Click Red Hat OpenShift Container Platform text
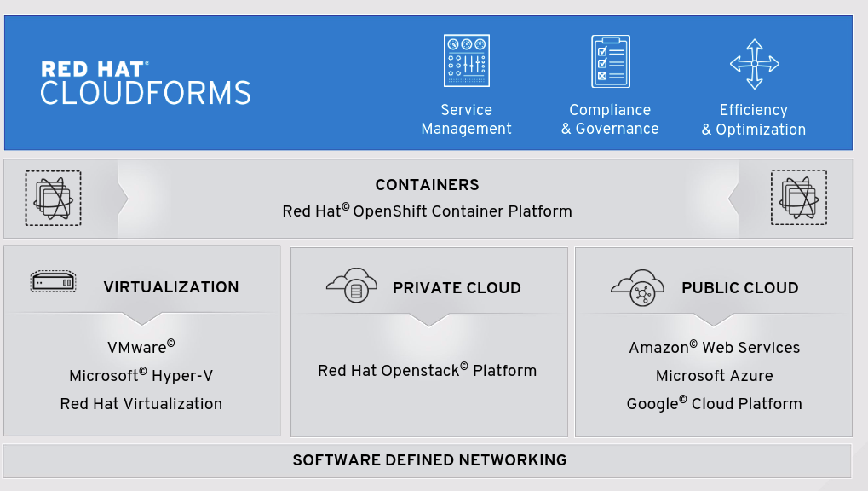 (x=427, y=211)
